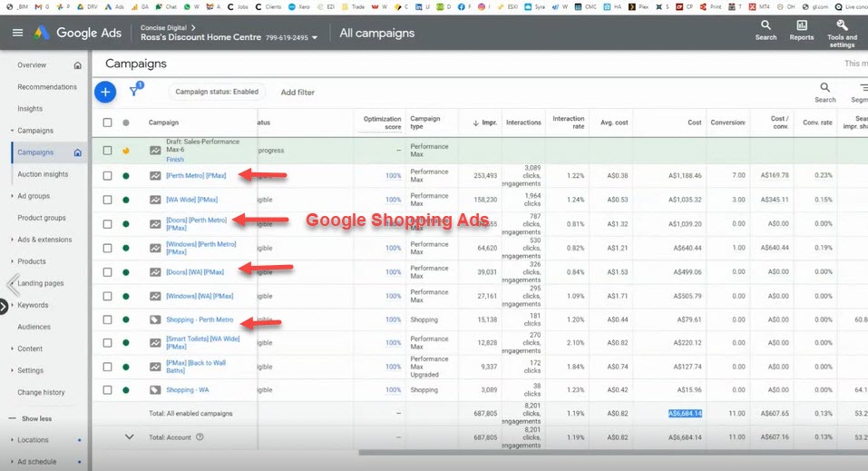Viewport: 868px width, 471px height.
Task: Check the [Doors] [WA] [PMax] row
Action: tap(107, 272)
